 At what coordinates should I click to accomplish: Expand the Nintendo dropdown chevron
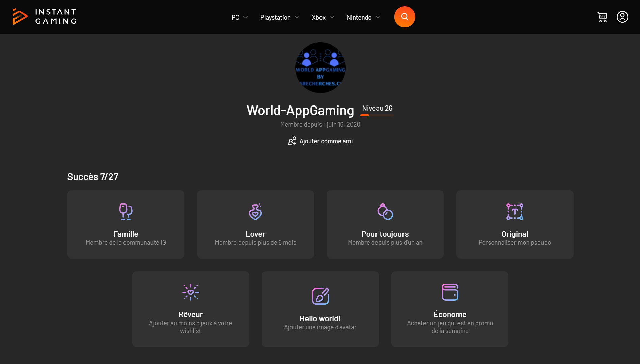pyautogui.click(x=378, y=17)
